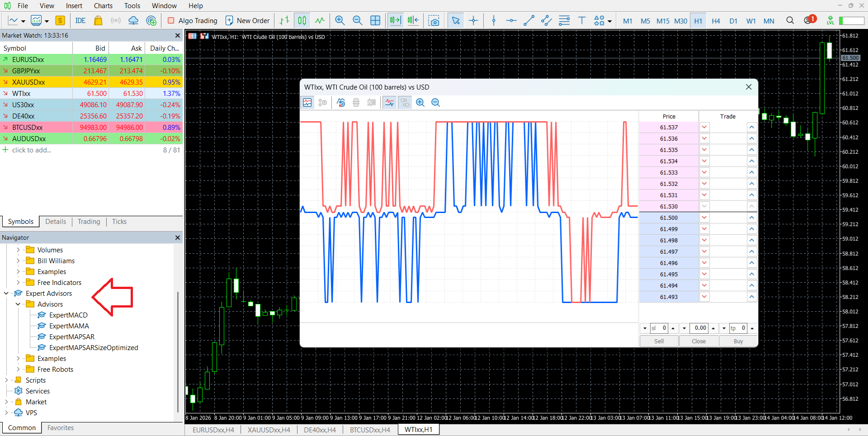Open the Market shopping bag icon
This screenshot has width=868, height=436.
click(x=98, y=20)
